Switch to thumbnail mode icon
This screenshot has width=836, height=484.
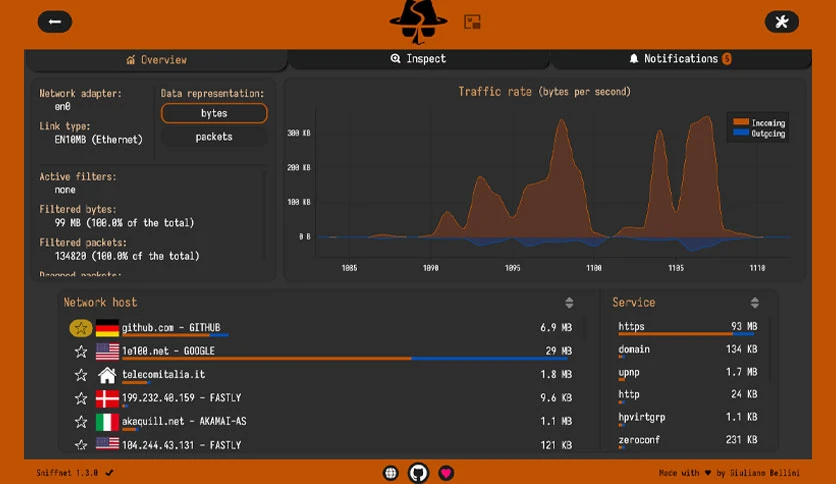click(472, 22)
